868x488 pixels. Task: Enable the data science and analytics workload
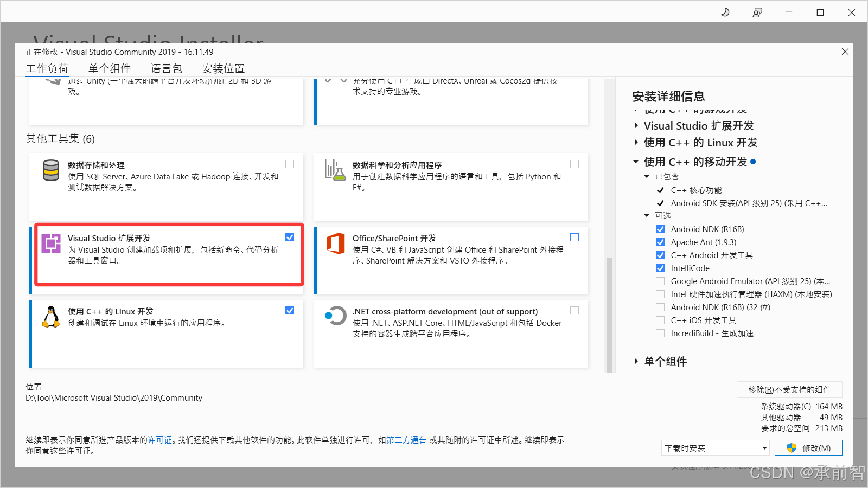[575, 164]
